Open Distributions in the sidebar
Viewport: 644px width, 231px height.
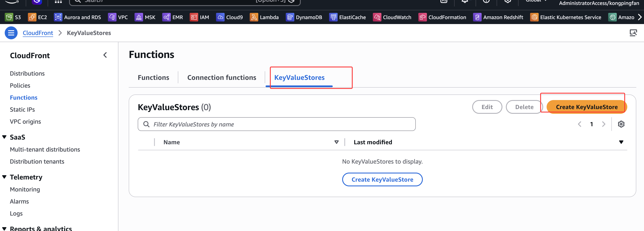coord(27,74)
